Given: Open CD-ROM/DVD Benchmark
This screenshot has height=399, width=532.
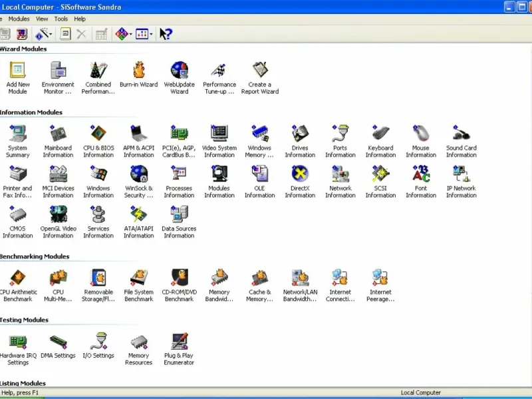Looking at the screenshot, I should coord(179,285).
